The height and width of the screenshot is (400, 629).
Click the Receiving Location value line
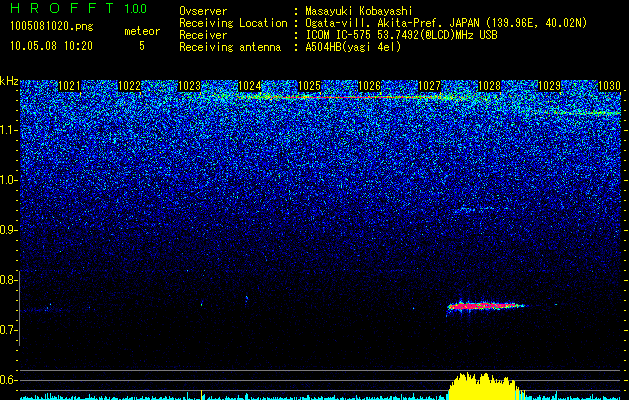(x=446, y=23)
